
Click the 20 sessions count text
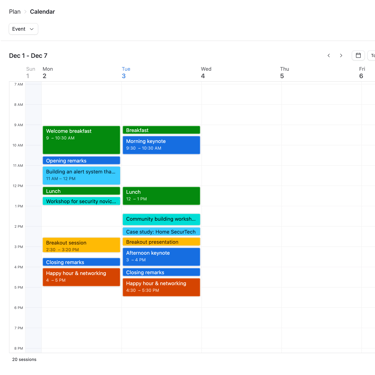coord(24,359)
